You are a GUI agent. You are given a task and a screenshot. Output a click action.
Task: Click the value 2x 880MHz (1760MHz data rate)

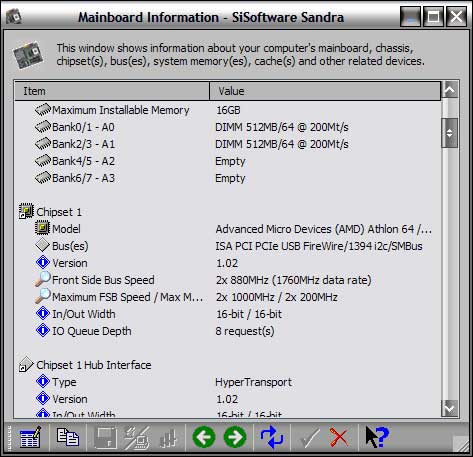pos(293,280)
